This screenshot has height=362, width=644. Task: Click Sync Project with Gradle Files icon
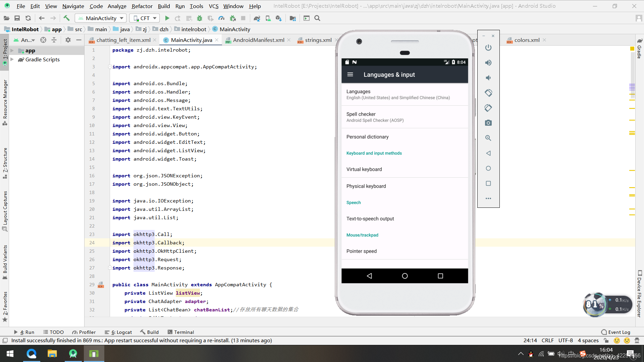tap(257, 18)
